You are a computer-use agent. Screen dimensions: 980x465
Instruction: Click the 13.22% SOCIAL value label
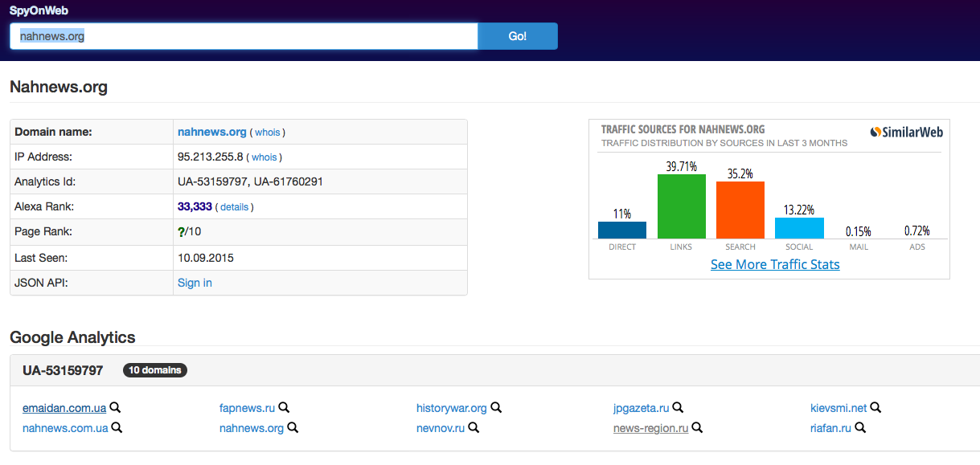click(x=799, y=210)
